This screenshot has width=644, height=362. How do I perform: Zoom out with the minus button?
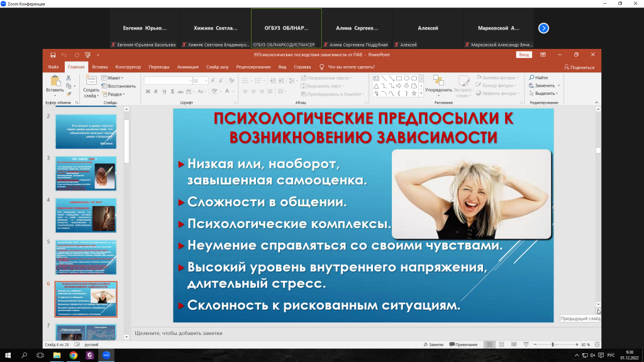[535, 345]
